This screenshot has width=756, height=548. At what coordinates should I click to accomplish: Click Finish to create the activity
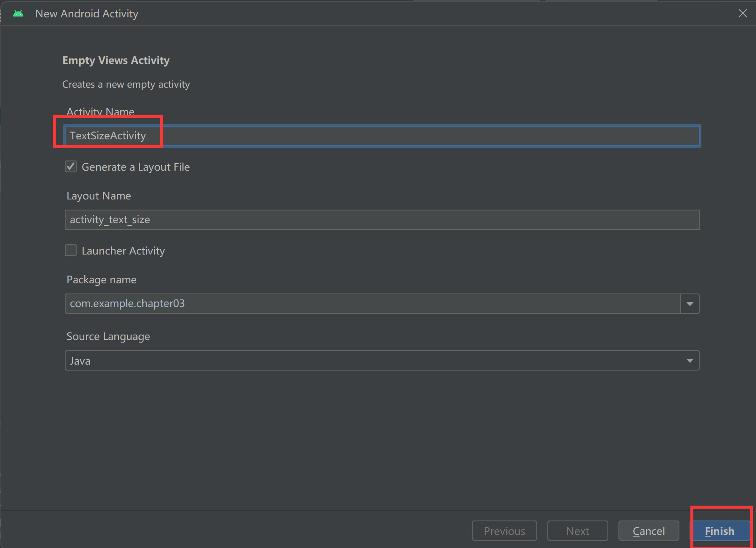point(720,531)
